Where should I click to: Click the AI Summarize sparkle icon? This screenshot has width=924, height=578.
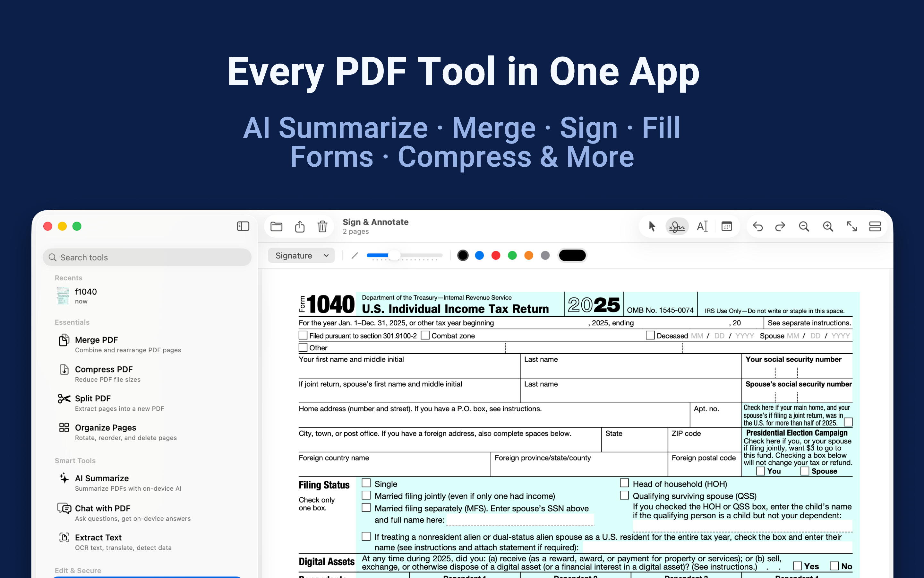tap(64, 478)
